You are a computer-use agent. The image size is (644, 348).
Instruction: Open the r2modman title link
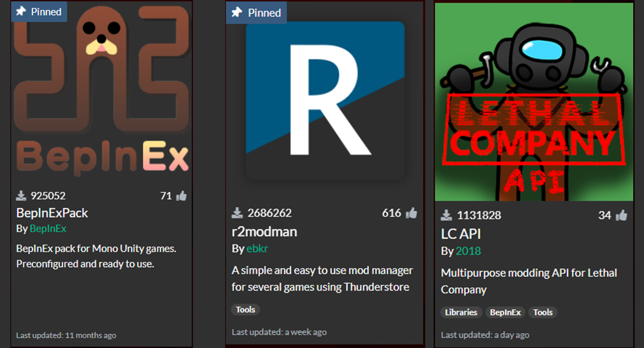coord(264,232)
